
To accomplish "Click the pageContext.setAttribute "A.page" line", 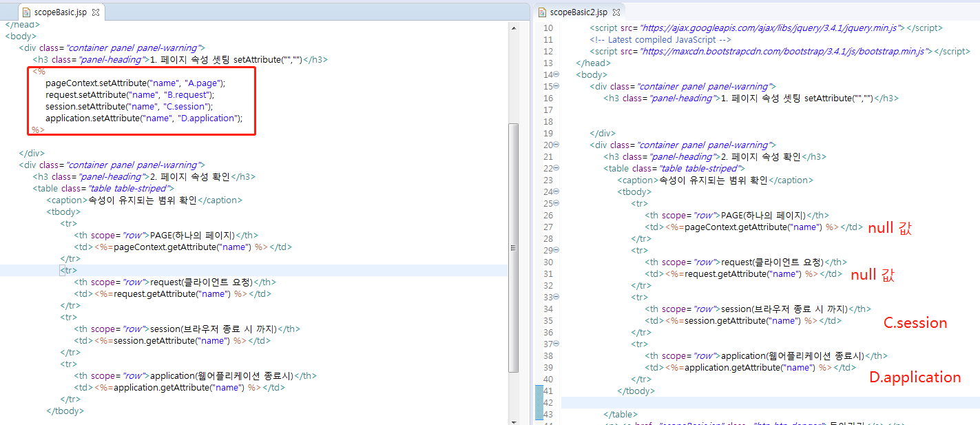I will click(136, 83).
